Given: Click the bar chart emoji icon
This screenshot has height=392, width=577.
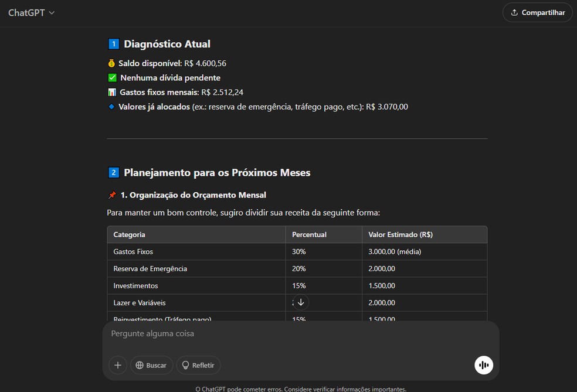Looking at the screenshot, I should [112, 92].
